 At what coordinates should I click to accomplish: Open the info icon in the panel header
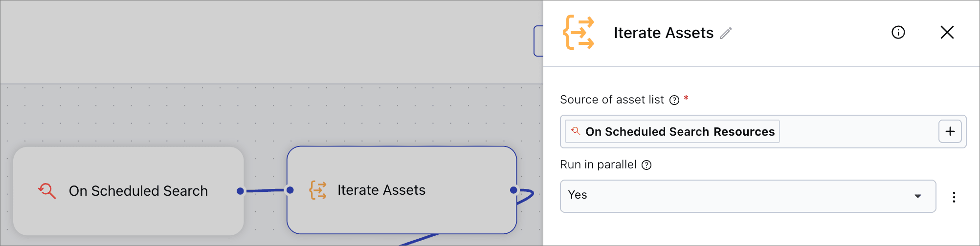coord(898,33)
